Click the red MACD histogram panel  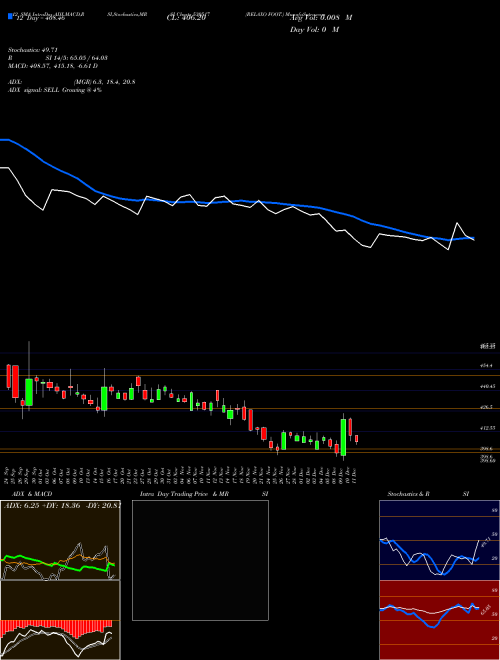[60, 620]
